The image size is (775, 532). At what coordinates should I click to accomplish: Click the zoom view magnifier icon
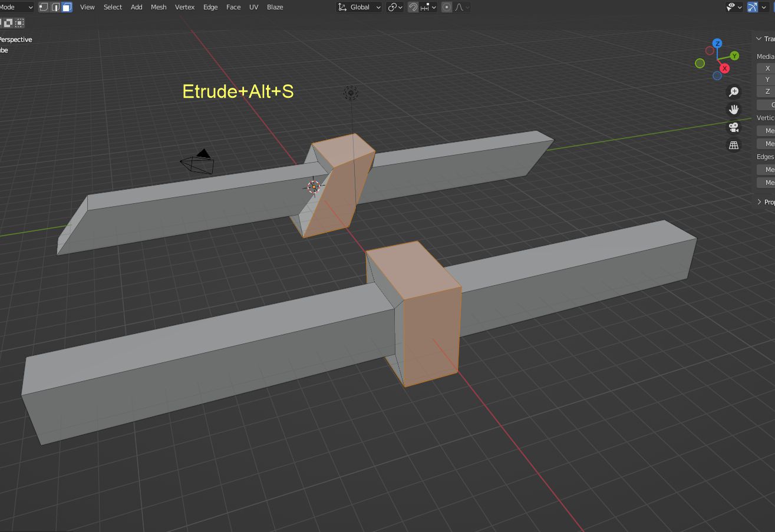point(734,91)
